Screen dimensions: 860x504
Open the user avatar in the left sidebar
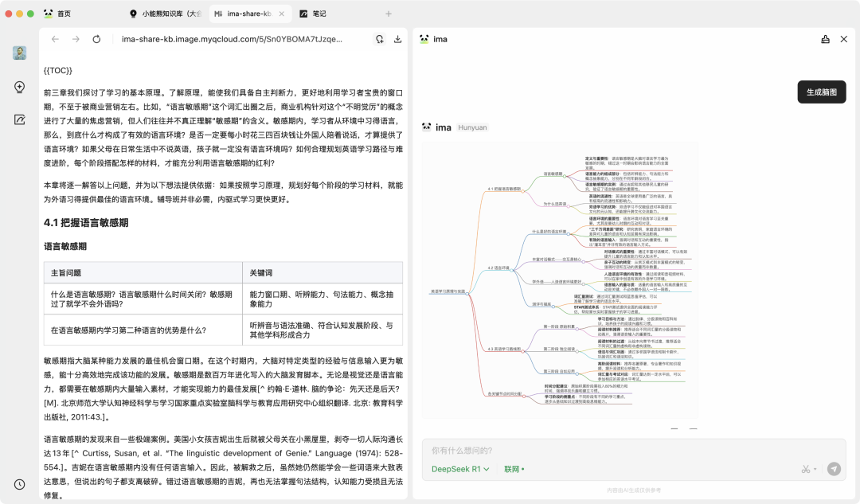(x=20, y=53)
